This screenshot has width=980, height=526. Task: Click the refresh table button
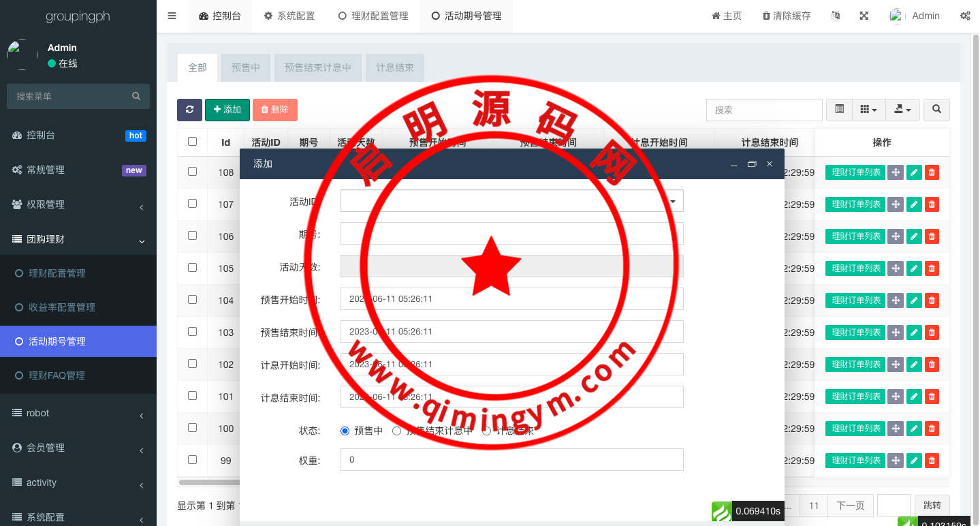(x=189, y=110)
